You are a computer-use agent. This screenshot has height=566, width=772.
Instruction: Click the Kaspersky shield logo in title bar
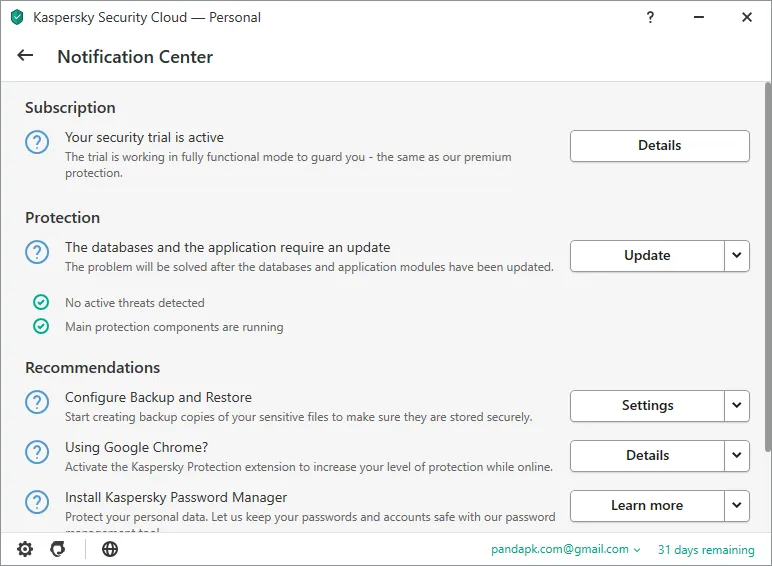[17, 17]
